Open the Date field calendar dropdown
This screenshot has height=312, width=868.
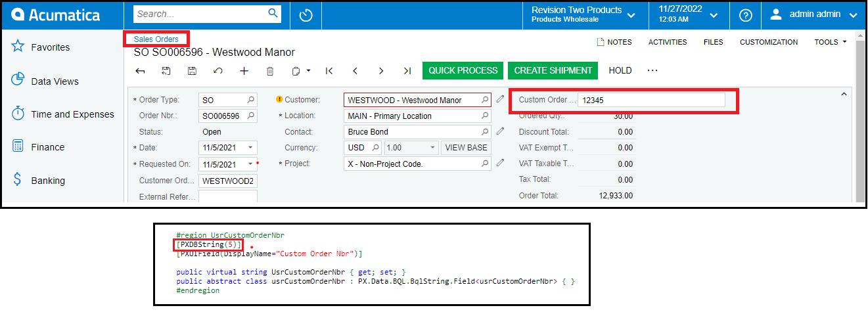[x=251, y=148]
